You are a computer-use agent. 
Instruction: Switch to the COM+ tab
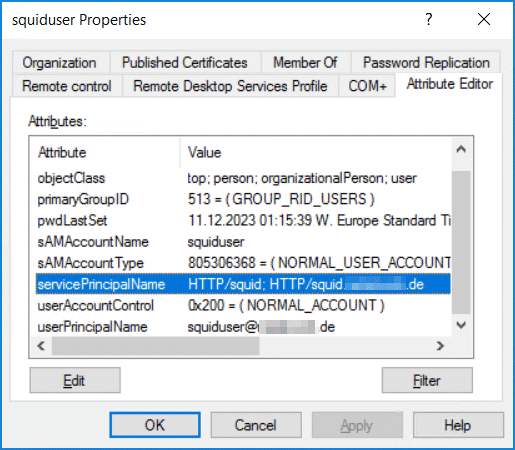[x=367, y=86]
